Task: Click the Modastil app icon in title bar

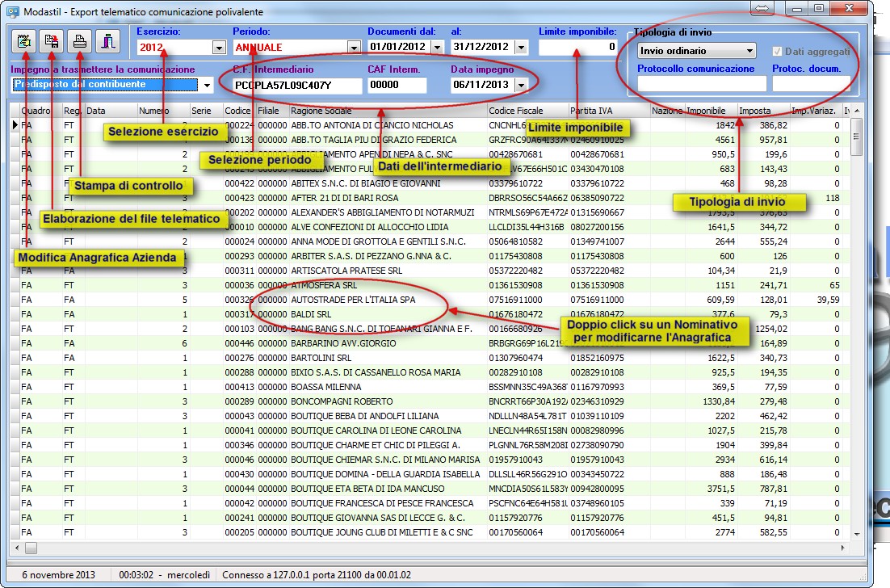Action: coord(12,10)
